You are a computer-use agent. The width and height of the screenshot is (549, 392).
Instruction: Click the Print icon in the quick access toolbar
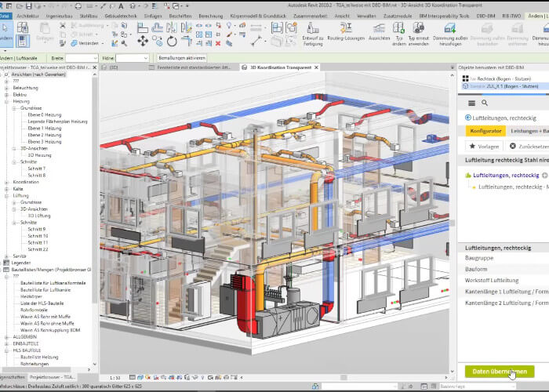click(x=78, y=6)
